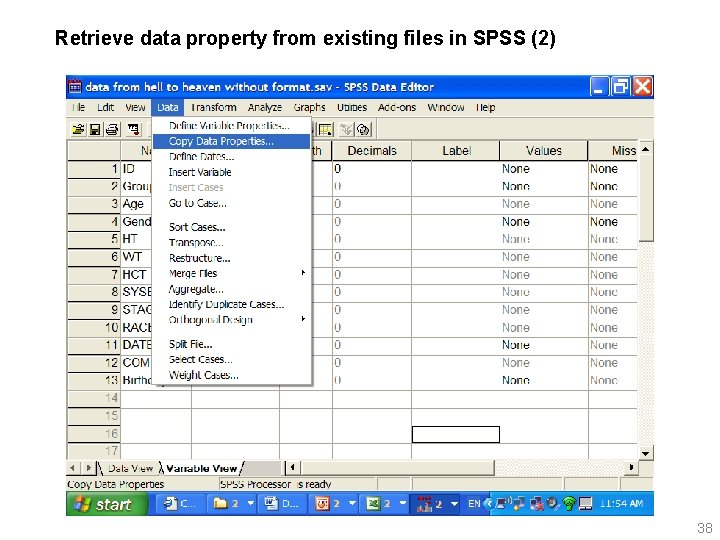Expand the Merge Files submenu arrow
Screen dimensions: 720x540
click(303, 273)
